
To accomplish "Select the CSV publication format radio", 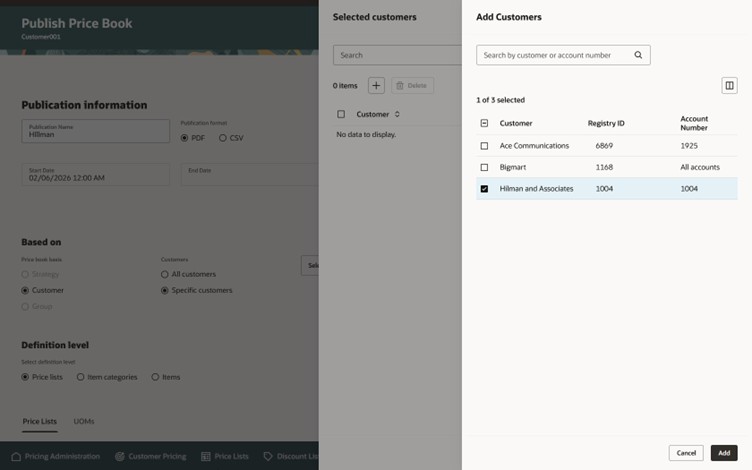I will pos(223,138).
